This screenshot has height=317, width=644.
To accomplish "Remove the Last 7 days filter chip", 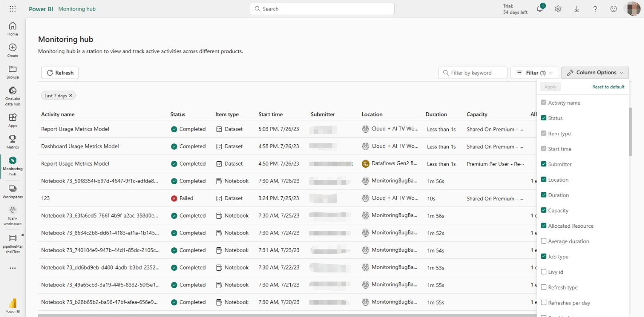I will click(x=71, y=95).
